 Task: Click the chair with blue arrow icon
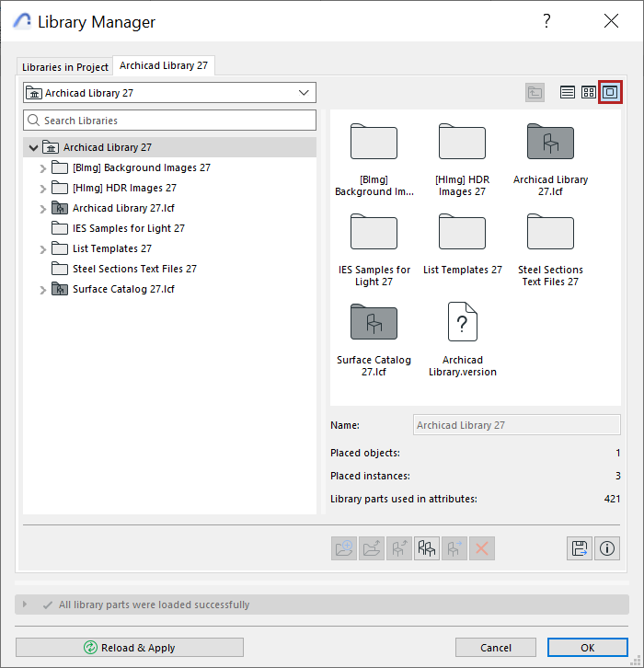click(454, 548)
